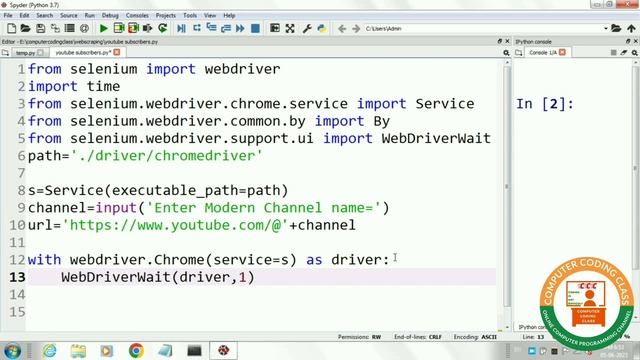Run the current cell icon
The width and height of the screenshot is (640, 360).
[x=119, y=28]
